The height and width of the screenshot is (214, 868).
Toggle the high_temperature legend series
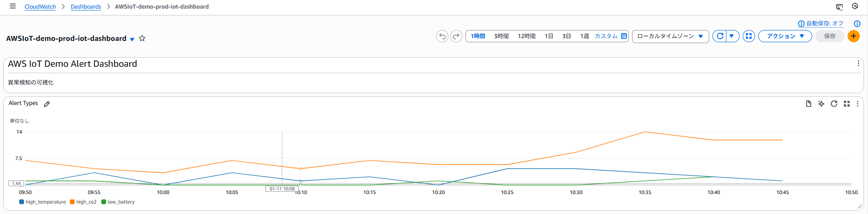pyautogui.click(x=43, y=202)
